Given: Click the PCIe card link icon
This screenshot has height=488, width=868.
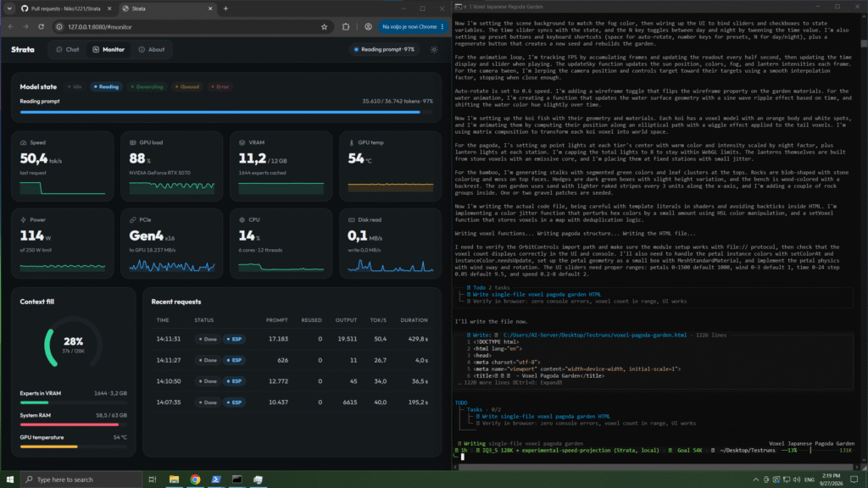Looking at the screenshot, I should 133,219.
